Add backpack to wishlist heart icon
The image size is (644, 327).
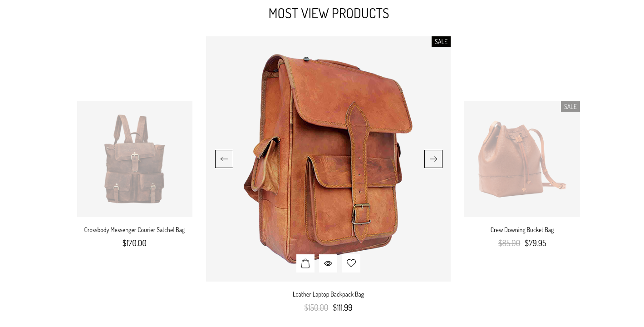[351, 263]
